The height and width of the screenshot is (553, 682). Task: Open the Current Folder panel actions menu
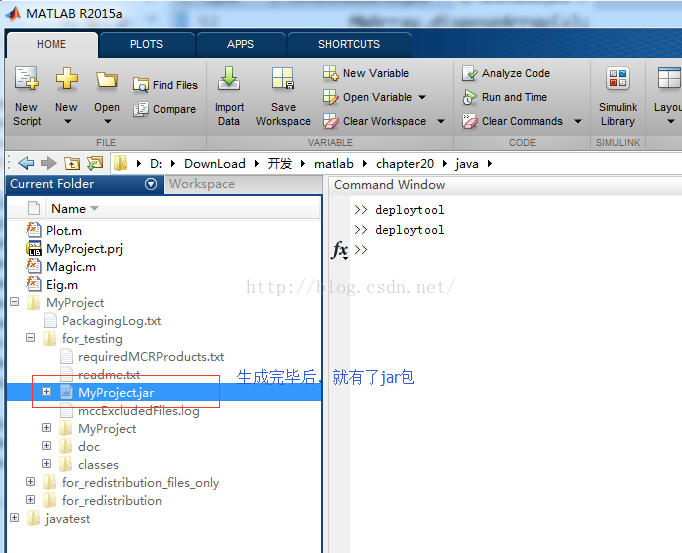(x=151, y=184)
